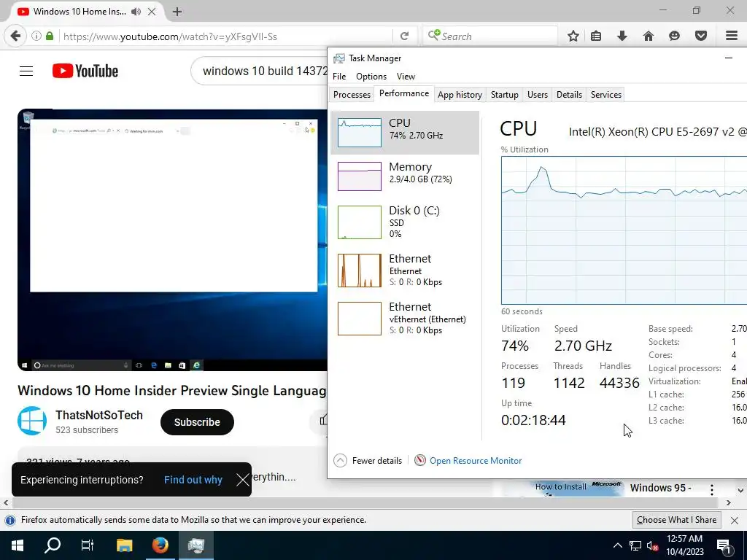The height and width of the screenshot is (560, 747).
Task: Click the horizontal page scrollbar
Action: coord(365,502)
